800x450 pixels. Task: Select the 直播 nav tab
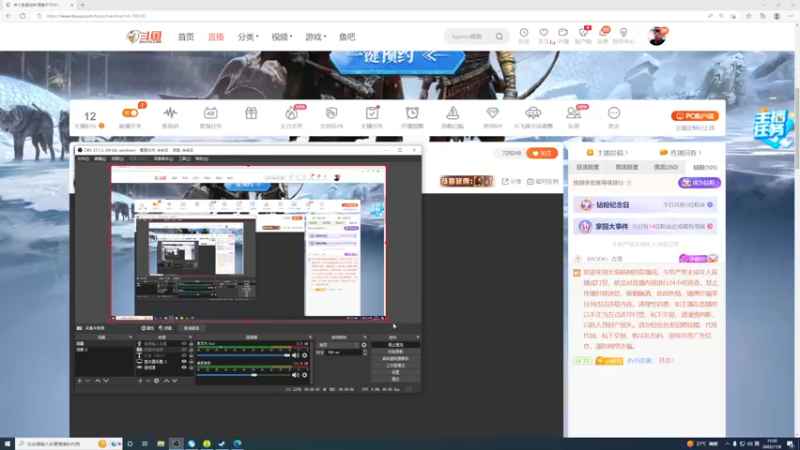coord(216,37)
